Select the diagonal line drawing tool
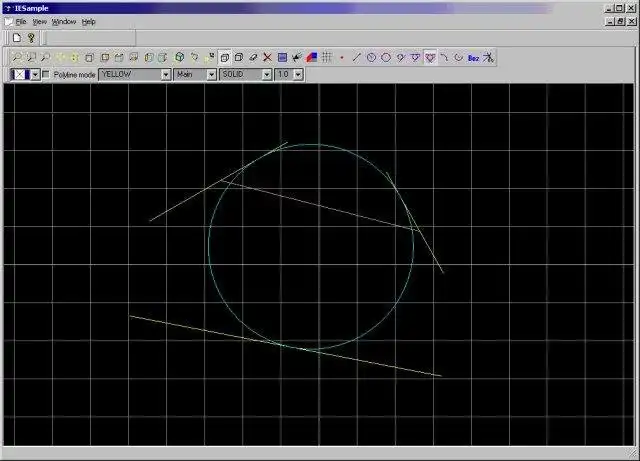Viewport: 640px width, 461px height. [x=356, y=58]
